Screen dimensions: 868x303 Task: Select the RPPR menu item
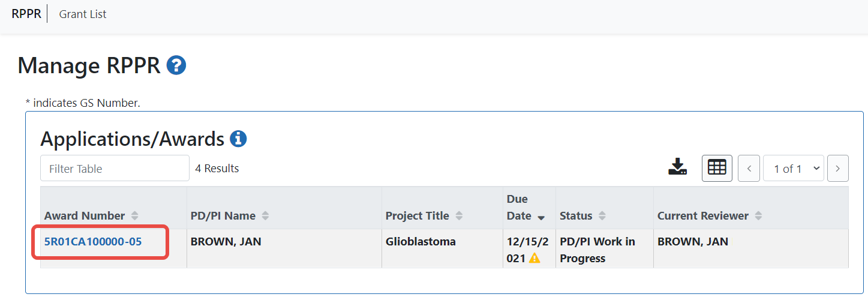[26, 14]
